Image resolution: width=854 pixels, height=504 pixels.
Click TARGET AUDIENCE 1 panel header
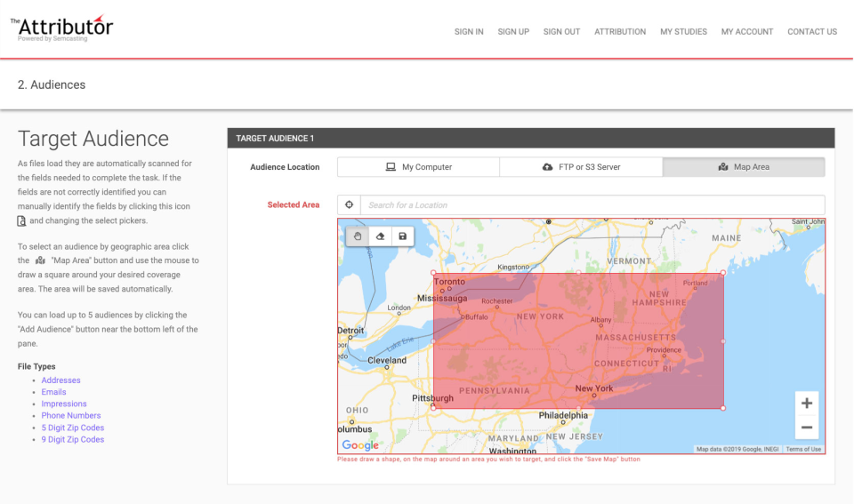(x=531, y=139)
